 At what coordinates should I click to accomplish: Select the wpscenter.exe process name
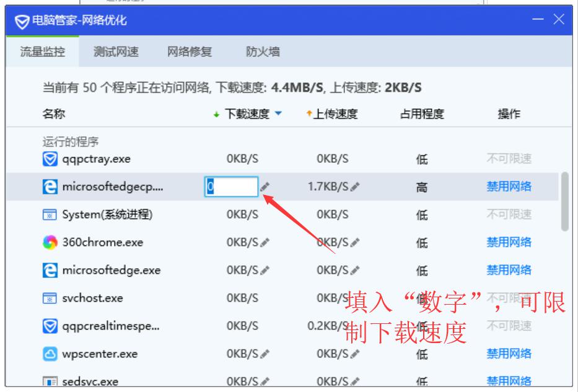(100, 354)
